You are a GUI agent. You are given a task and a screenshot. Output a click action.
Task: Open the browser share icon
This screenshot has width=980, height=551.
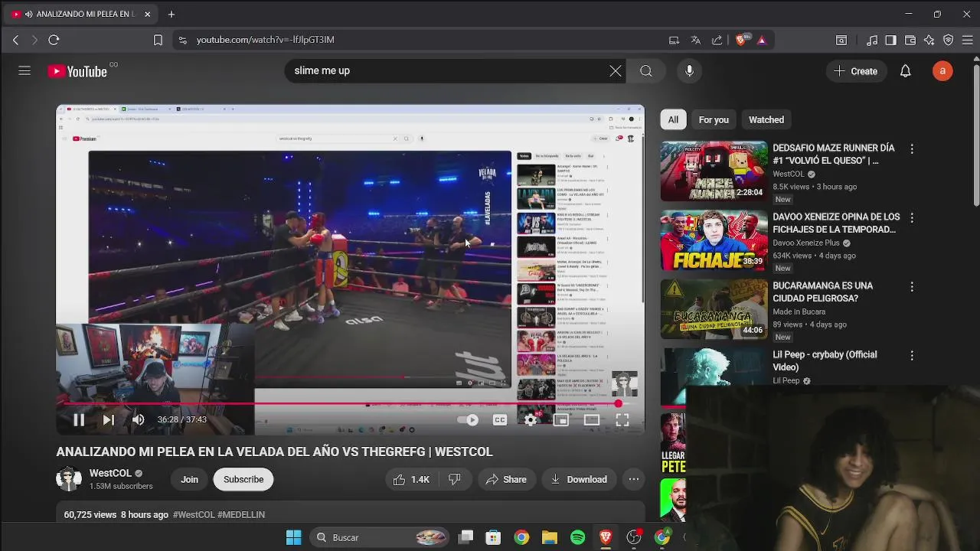click(x=717, y=40)
